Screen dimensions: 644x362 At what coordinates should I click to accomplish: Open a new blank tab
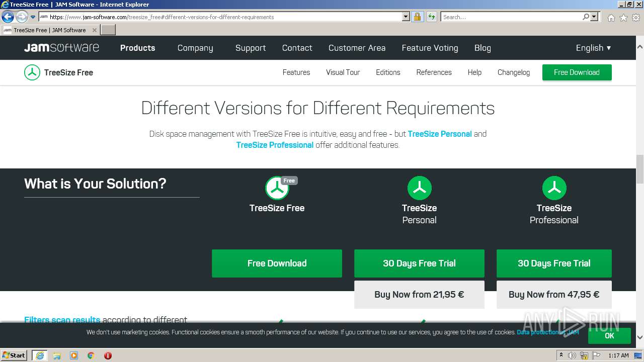108,30
